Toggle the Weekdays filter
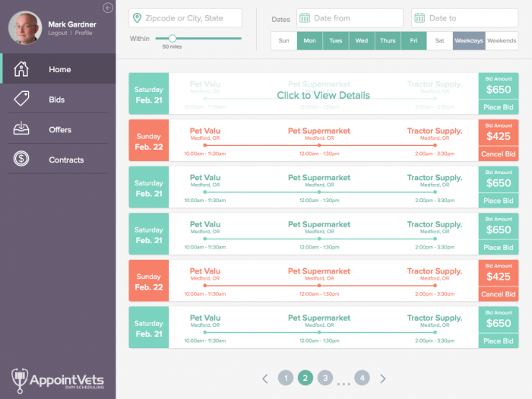This screenshot has width=532, height=399. coord(469,41)
